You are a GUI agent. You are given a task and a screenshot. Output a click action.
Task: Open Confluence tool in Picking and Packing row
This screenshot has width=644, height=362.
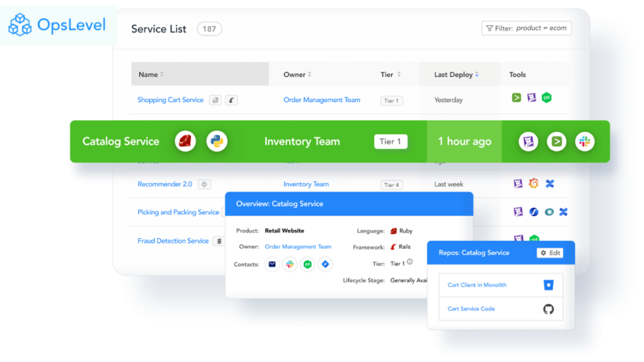click(563, 212)
